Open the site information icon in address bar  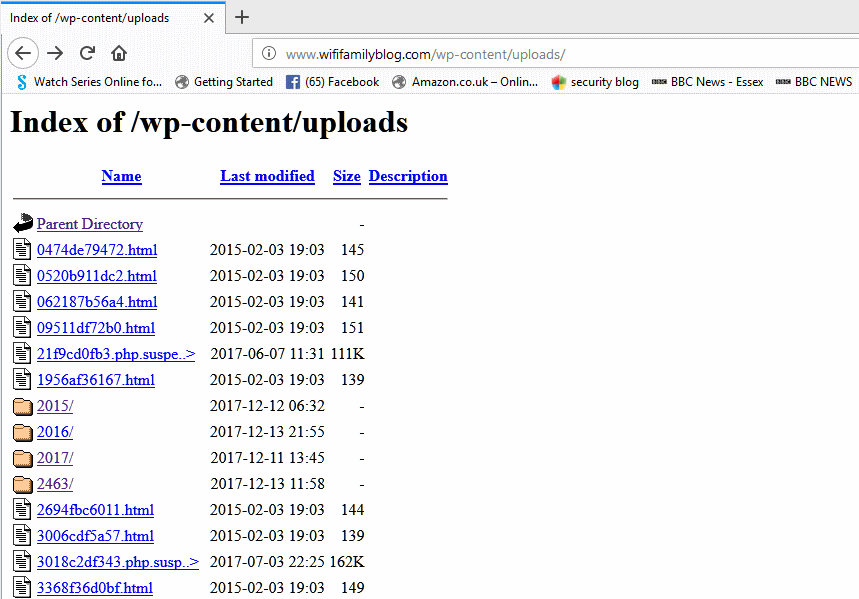[268, 53]
